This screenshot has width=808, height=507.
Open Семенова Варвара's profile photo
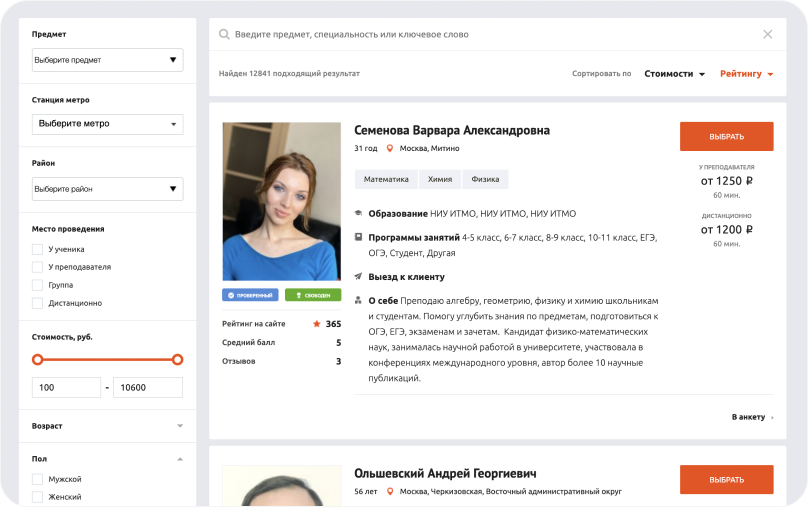click(282, 201)
